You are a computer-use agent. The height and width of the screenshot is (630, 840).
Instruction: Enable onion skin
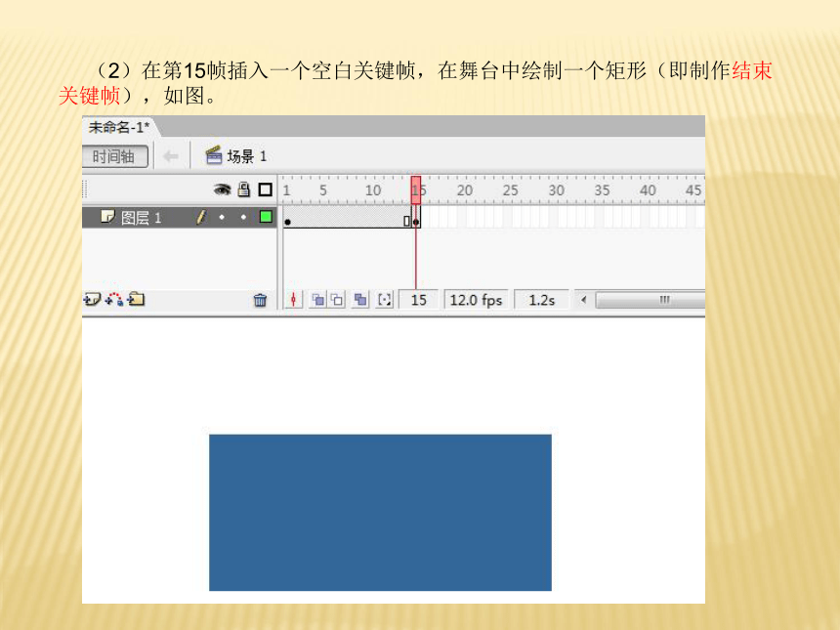click(x=317, y=300)
